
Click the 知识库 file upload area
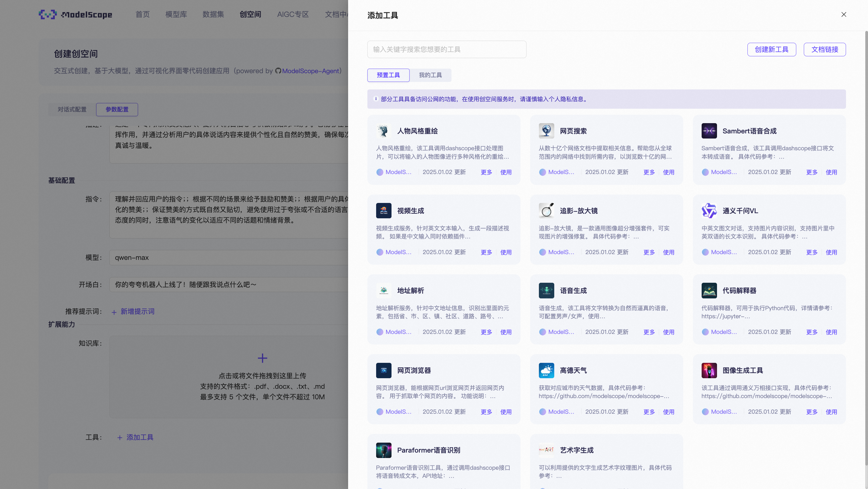(x=229, y=377)
